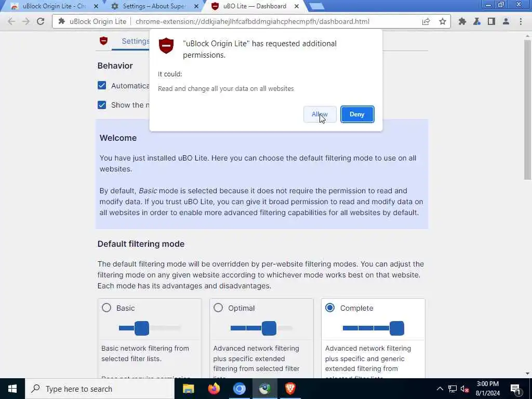Toggle the 'Show the' checkbox
532x399 pixels.
102,105
